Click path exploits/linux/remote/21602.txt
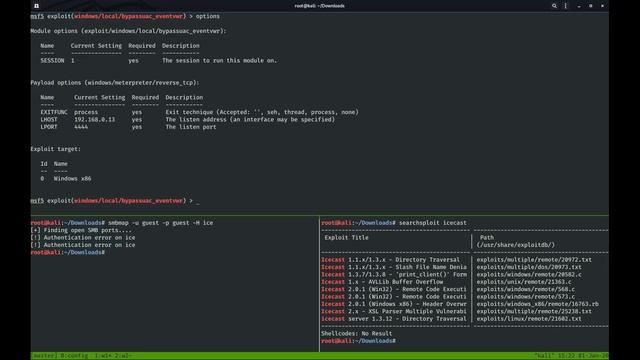Image resolution: width=640 pixels, height=360 pixels. pos(529,319)
